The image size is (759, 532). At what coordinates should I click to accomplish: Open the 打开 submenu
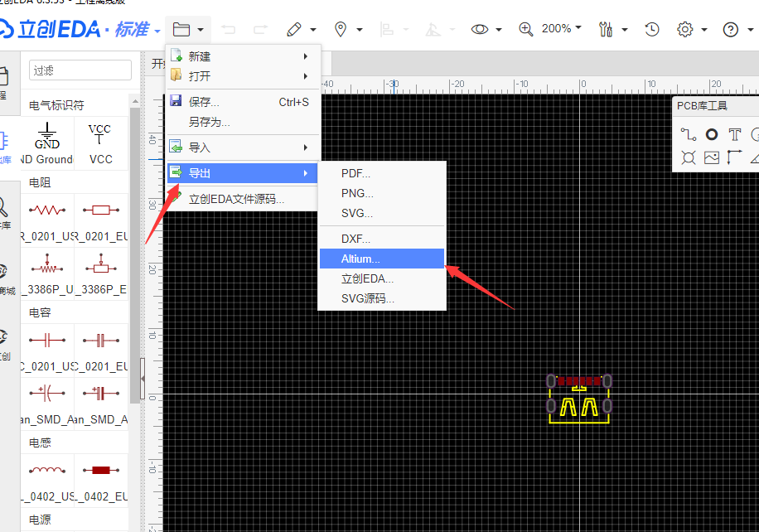click(x=242, y=76)
